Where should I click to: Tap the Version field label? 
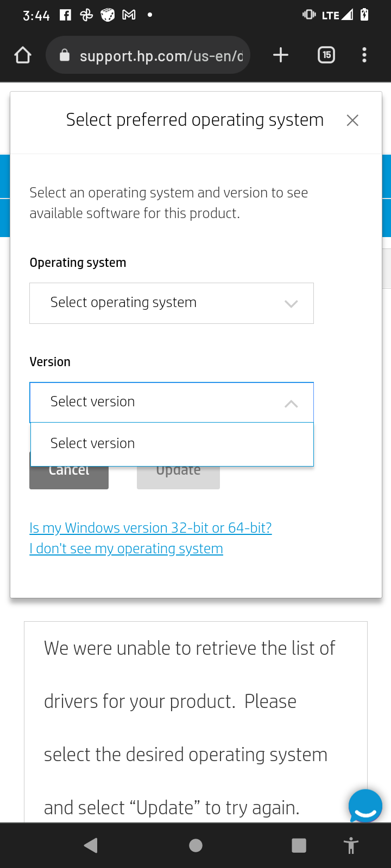pos(50,362)
